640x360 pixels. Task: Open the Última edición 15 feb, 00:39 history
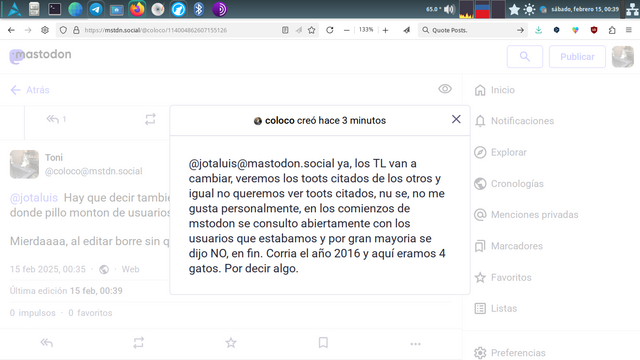66,291
